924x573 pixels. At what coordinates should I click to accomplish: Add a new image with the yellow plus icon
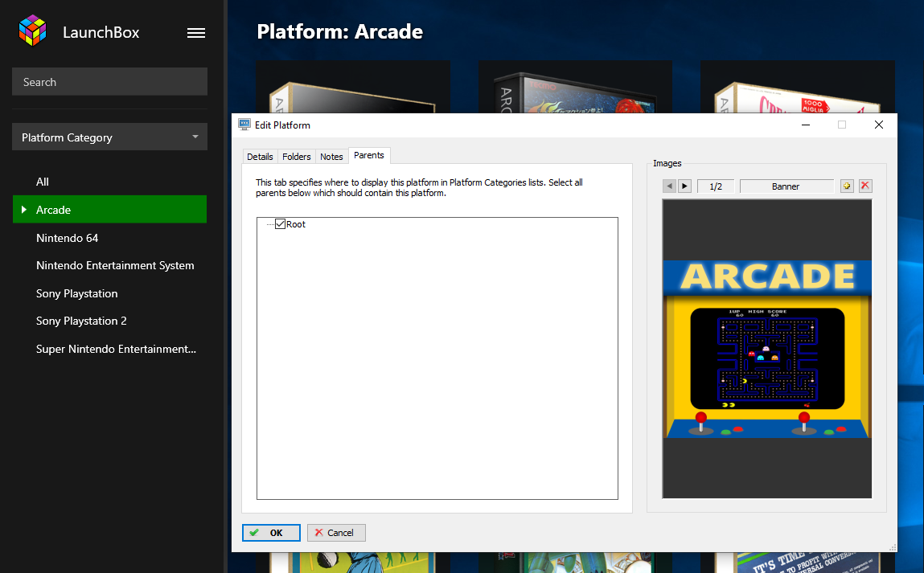[x=847, y=186]
